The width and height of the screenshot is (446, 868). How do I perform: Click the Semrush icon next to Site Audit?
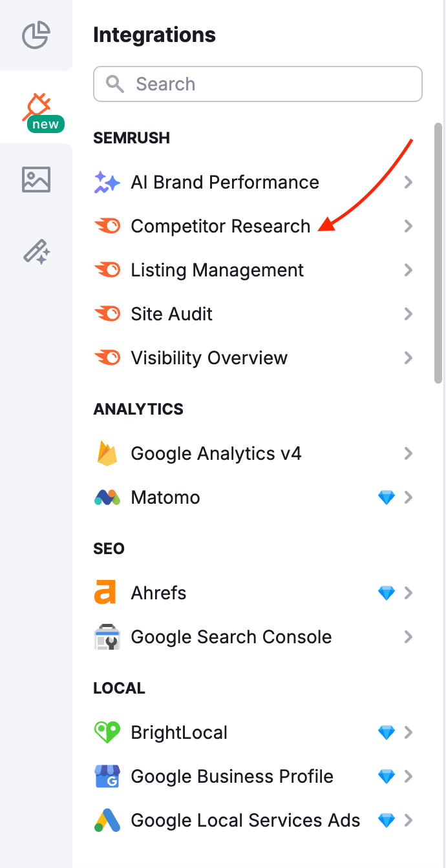pos(107,314)
